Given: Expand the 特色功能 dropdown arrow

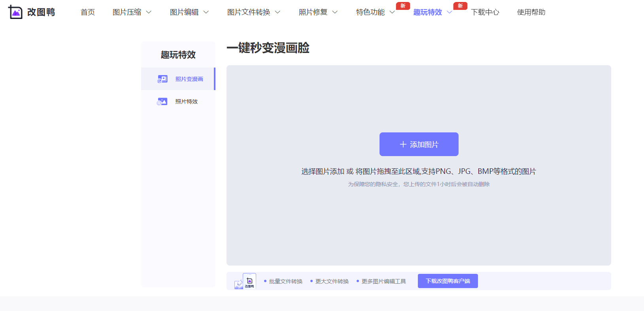Looking at the screenshot, I should pos(392,12).
